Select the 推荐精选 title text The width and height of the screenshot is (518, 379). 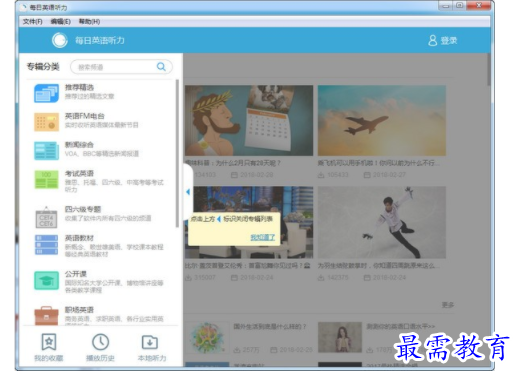click(79, 87)
